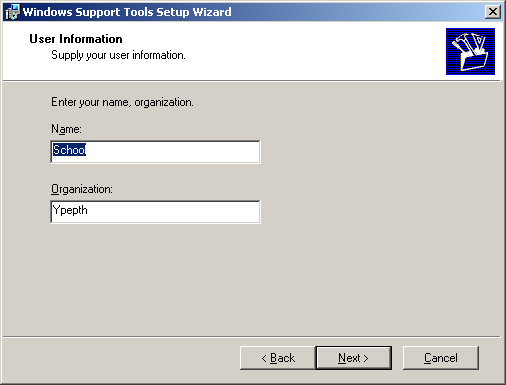The image size is (506, 385).
Task: Click the Organization text field
Action: [x=155, y=212]
